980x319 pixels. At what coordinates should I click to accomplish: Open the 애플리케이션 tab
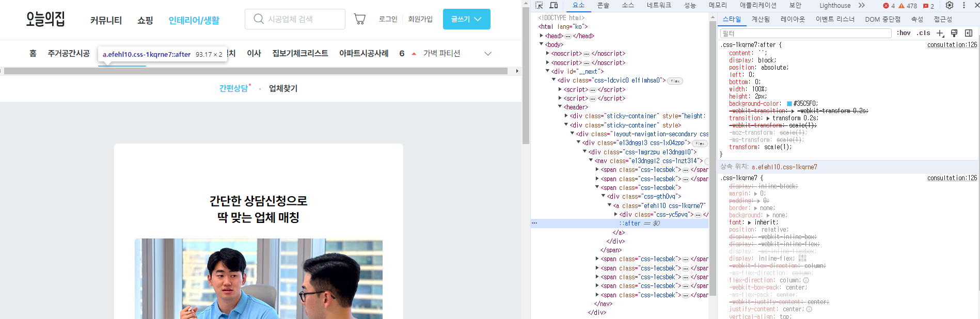(x=758, y=5)
